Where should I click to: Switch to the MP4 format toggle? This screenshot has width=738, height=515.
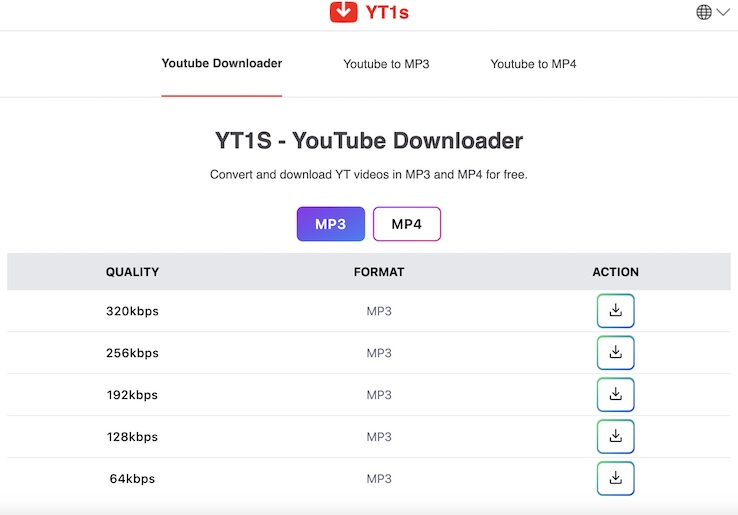(x=406, y=224)
